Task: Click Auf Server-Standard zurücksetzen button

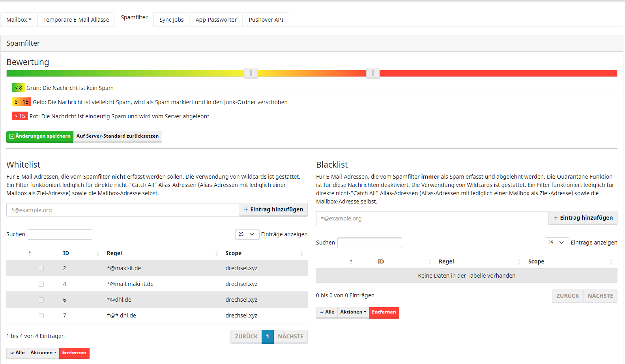Action: [x=118, y=136]
